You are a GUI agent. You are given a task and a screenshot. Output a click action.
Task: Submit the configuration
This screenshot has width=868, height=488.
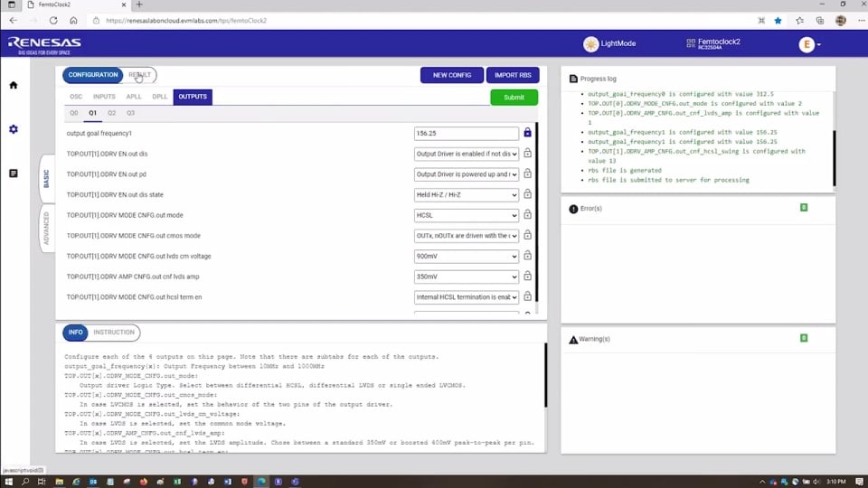click(x=514, y=98)
